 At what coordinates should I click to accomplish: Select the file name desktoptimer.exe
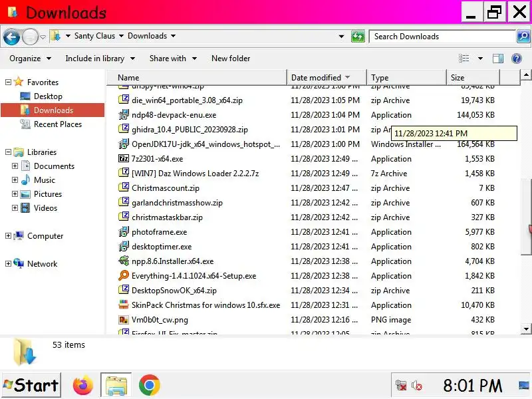162,247
